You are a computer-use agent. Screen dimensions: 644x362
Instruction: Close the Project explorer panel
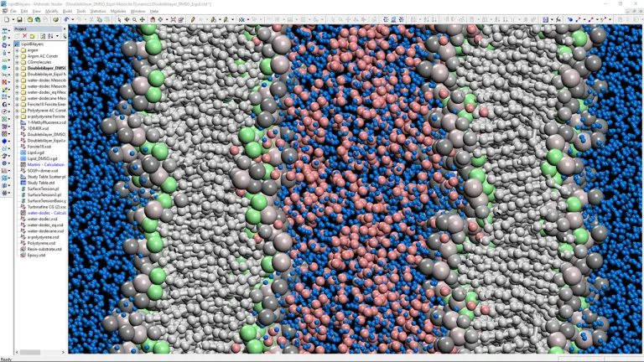click(64, 28)
